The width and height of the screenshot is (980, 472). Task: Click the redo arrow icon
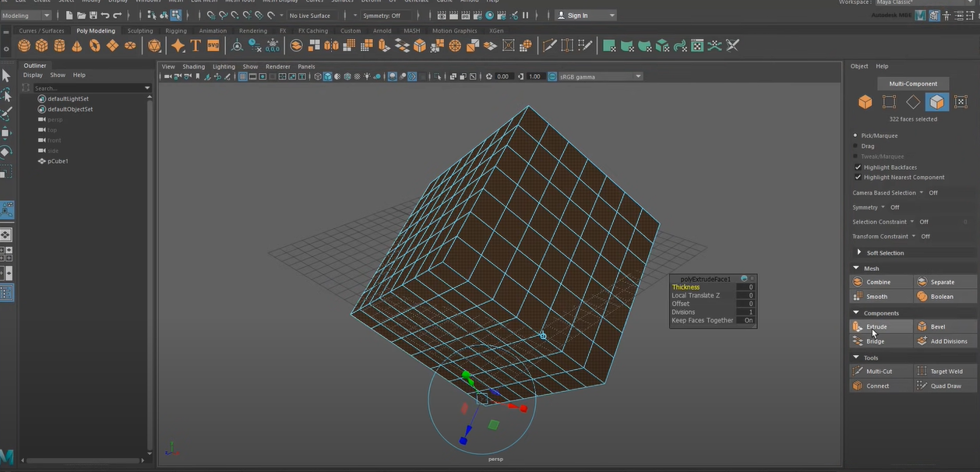point(117,16)
